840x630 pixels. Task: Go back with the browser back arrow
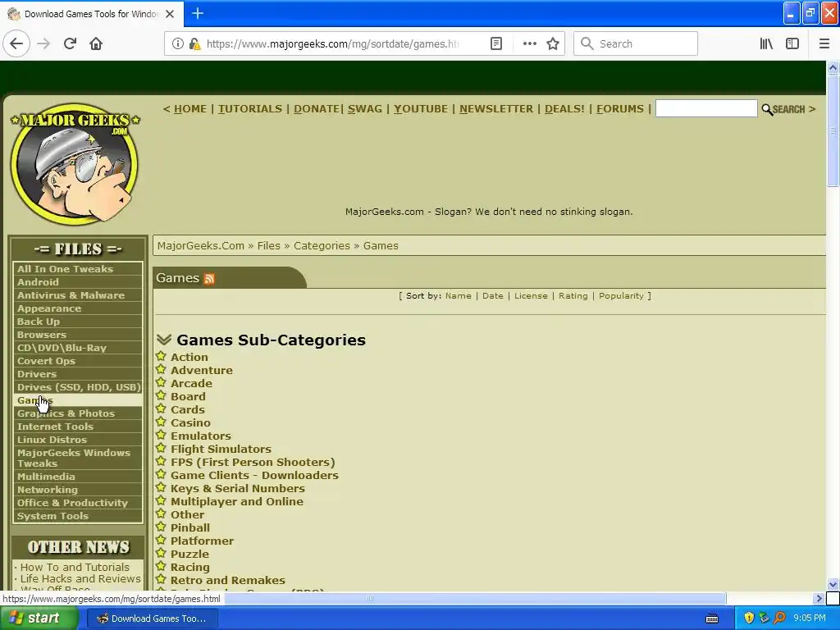pyautogui.click(x=16, y=43)
